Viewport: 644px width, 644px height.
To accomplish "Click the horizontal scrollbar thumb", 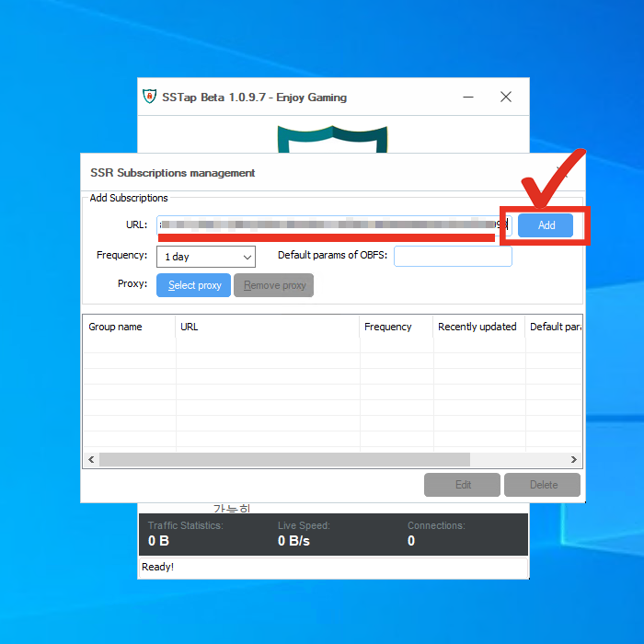I will coord(284,460).
